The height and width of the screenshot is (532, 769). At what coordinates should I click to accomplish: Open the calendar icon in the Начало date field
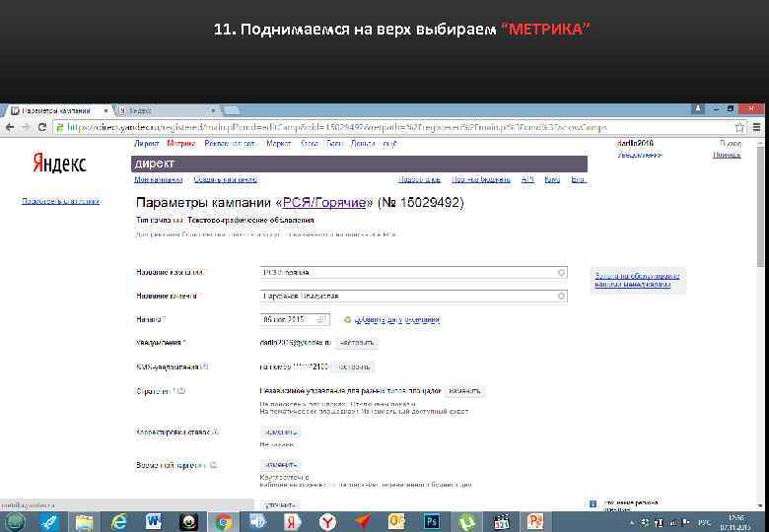coord(321,319)
